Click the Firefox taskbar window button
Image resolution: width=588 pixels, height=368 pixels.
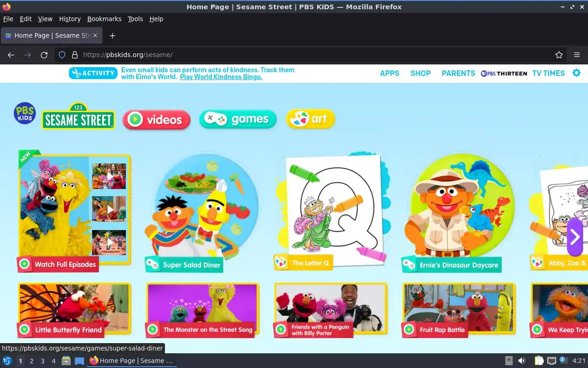pyautogui.click(x=132, y=361)
